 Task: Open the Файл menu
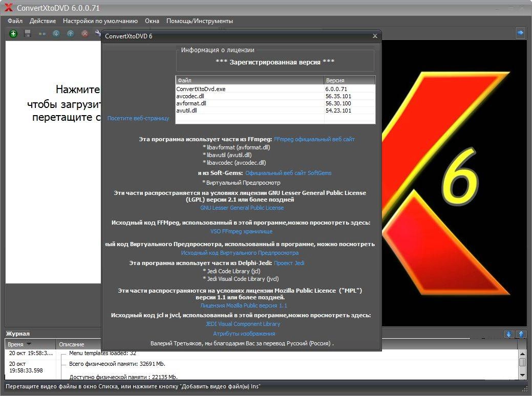click(15, 21)
